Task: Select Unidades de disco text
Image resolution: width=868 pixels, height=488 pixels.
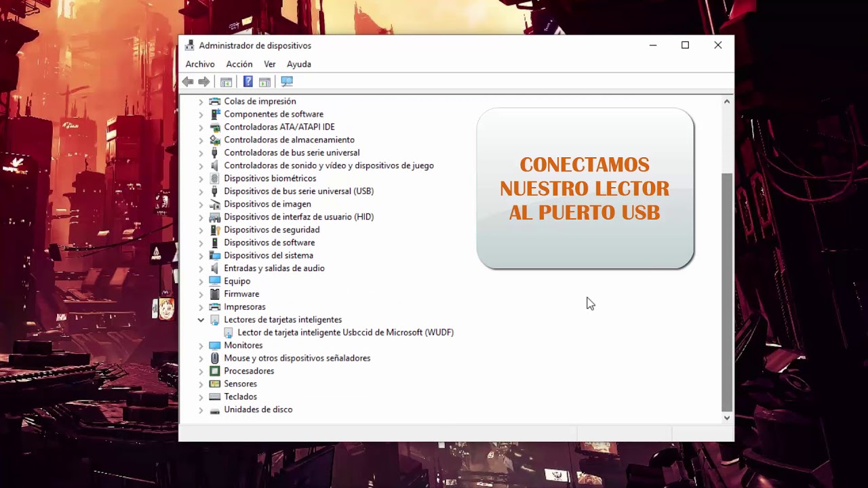Action: [x=258, y=409]
